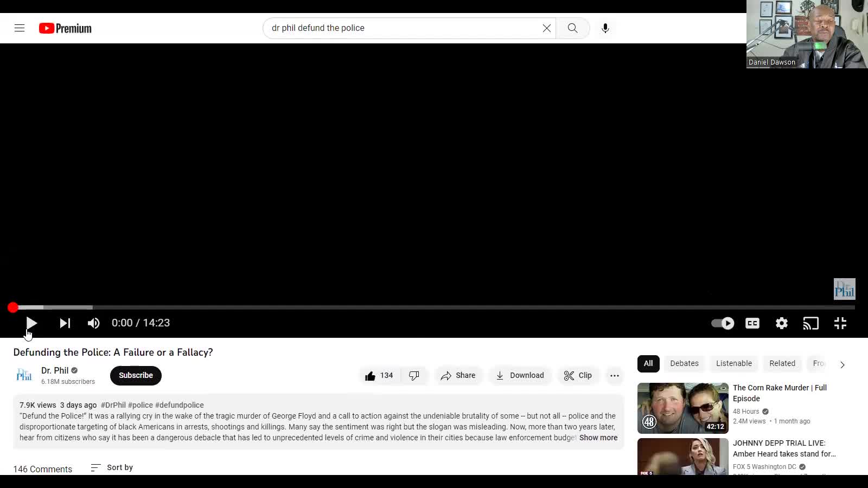Image resolution: width=868 pixels, height=488 pixels.
Task: Click the search magnifier button
Action: (572, 28)
